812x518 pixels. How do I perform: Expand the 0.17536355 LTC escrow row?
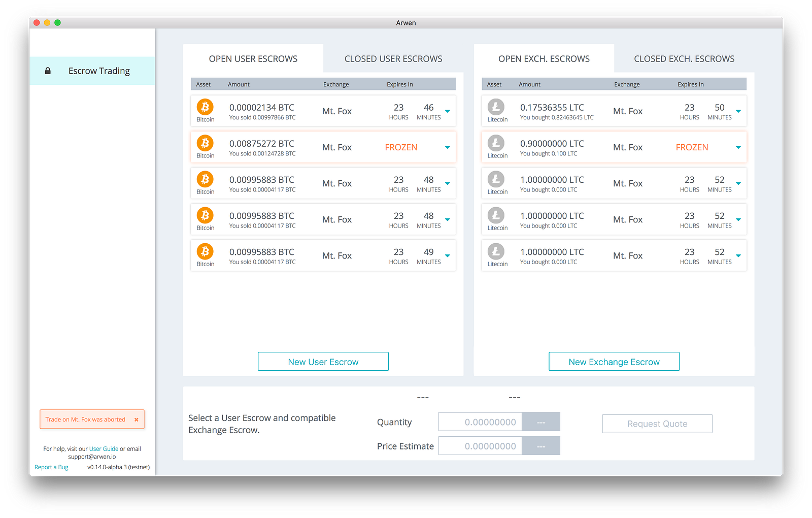738,111
